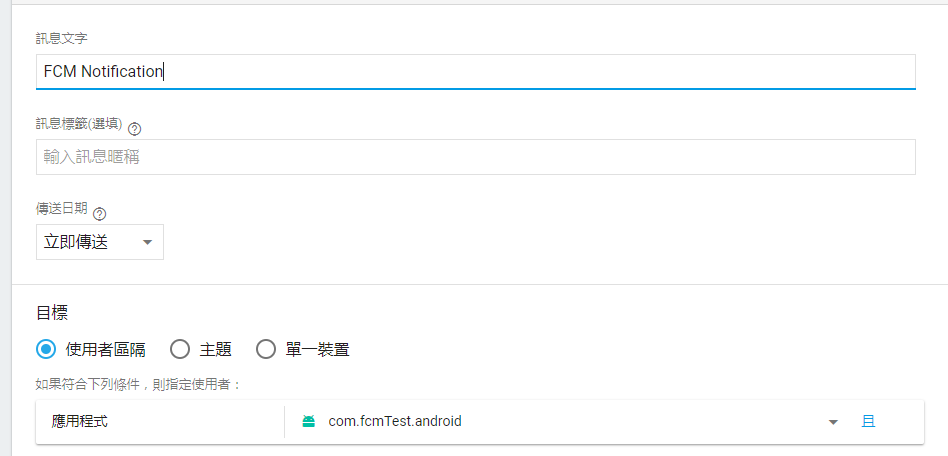Click the 目標 section heading

point(52,313)
